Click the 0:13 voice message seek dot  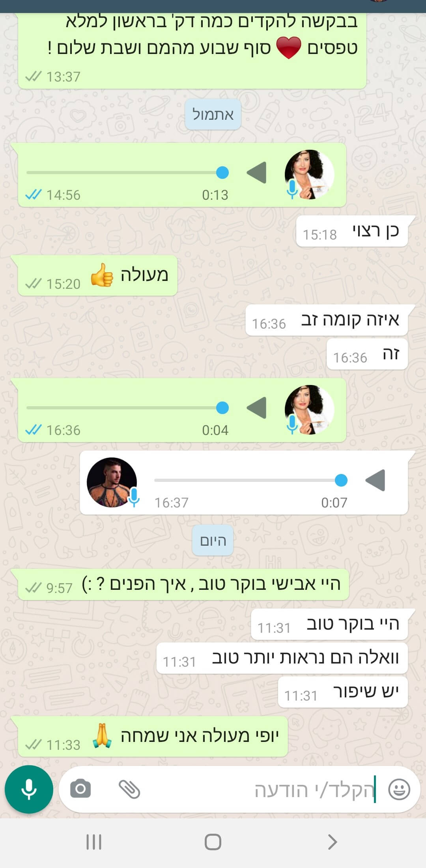tap(222, 173)
